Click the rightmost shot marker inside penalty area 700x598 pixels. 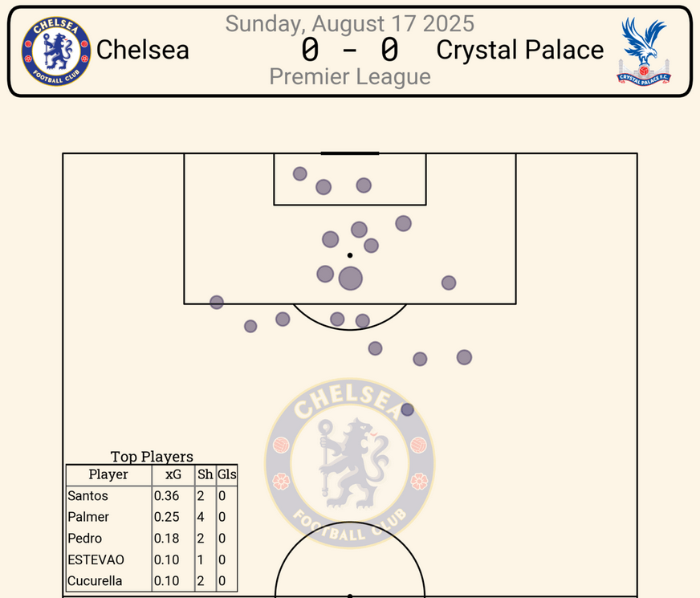(449, 283)
